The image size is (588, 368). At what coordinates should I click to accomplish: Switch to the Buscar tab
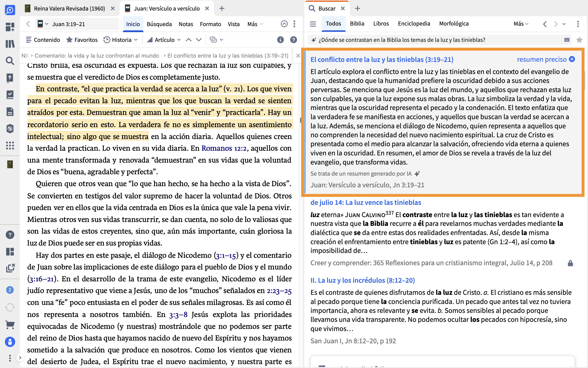tap(326, 9)
